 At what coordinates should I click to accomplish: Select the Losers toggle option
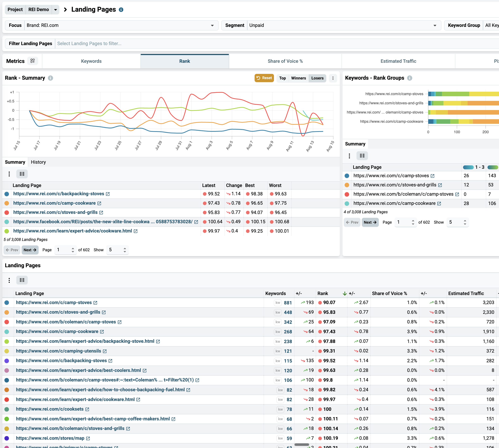point(317,78)
